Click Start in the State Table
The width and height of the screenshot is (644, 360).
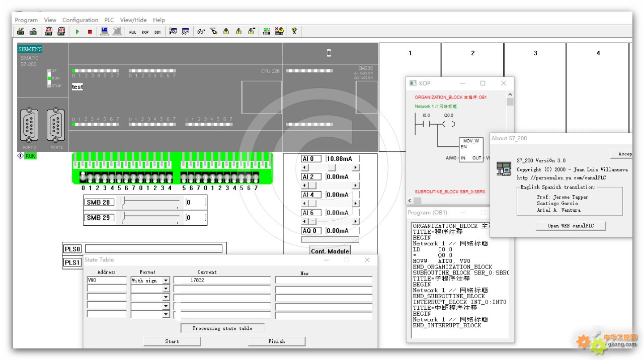pos(172,341)
